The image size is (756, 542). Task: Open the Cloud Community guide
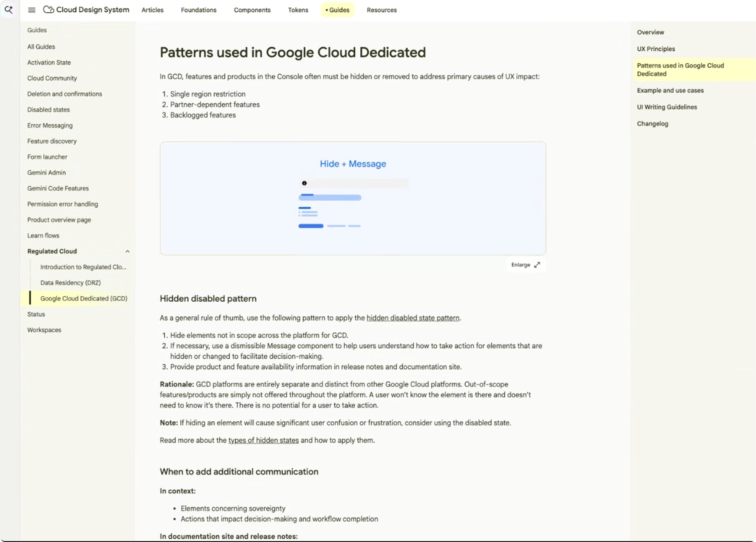[52, 78]
